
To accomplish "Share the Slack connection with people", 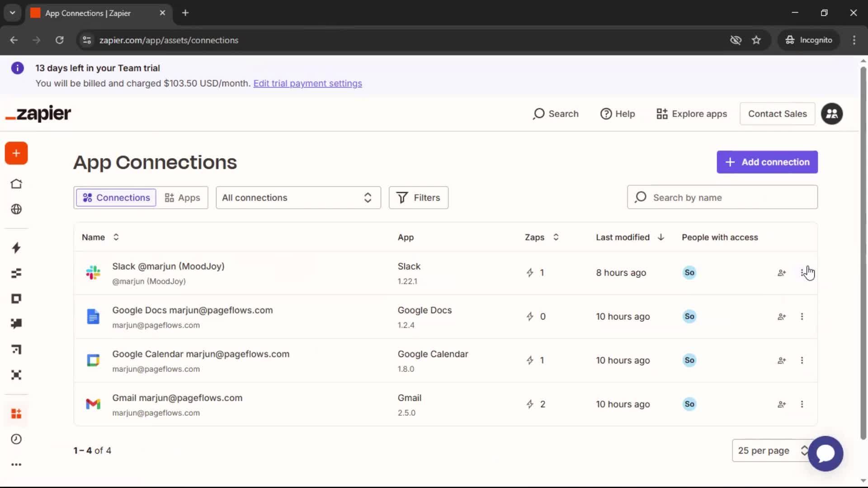I will [782, 273].
